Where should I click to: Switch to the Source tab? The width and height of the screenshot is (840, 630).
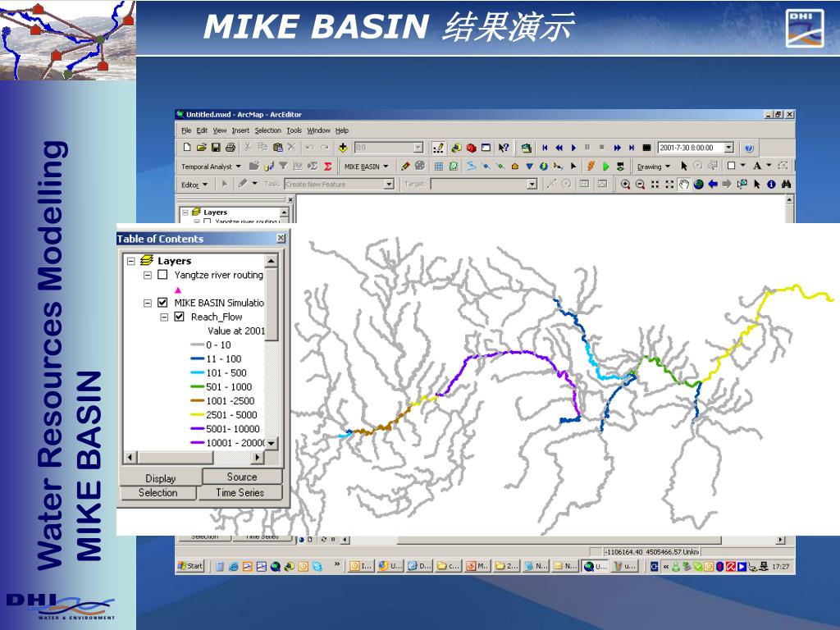pyautogui.click(x=242, y=477)
